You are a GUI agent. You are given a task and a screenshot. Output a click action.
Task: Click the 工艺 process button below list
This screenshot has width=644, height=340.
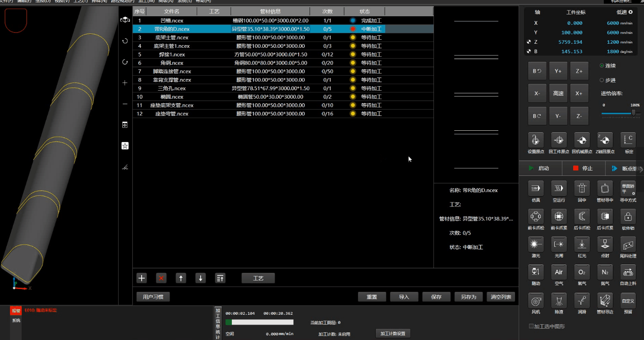point(258,278)
